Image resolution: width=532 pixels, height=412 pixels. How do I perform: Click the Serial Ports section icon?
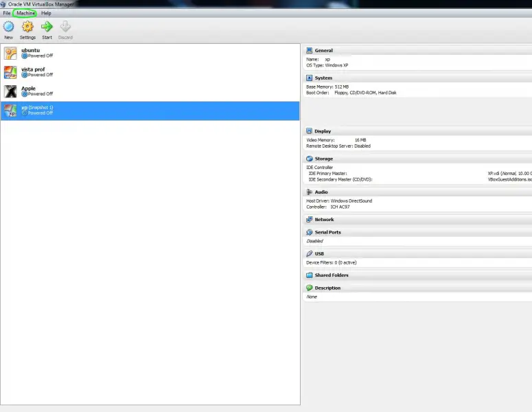309,232
